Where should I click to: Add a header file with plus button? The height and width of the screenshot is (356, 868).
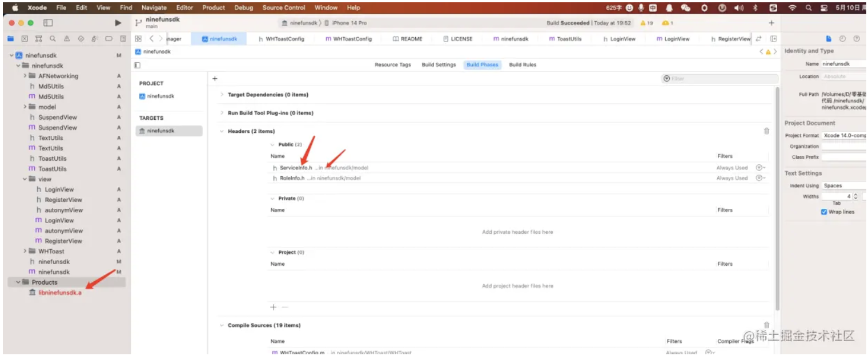tap(273, 307)
